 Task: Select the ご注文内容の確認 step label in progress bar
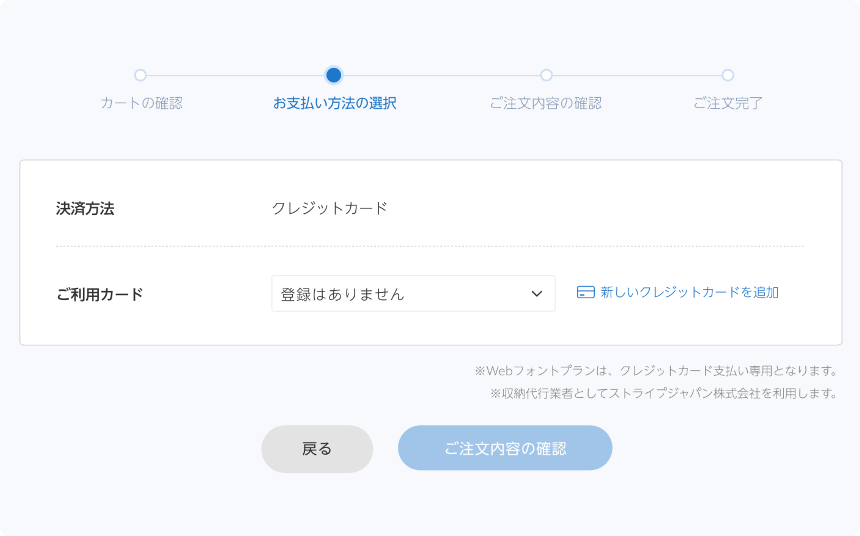click(546, 103)
